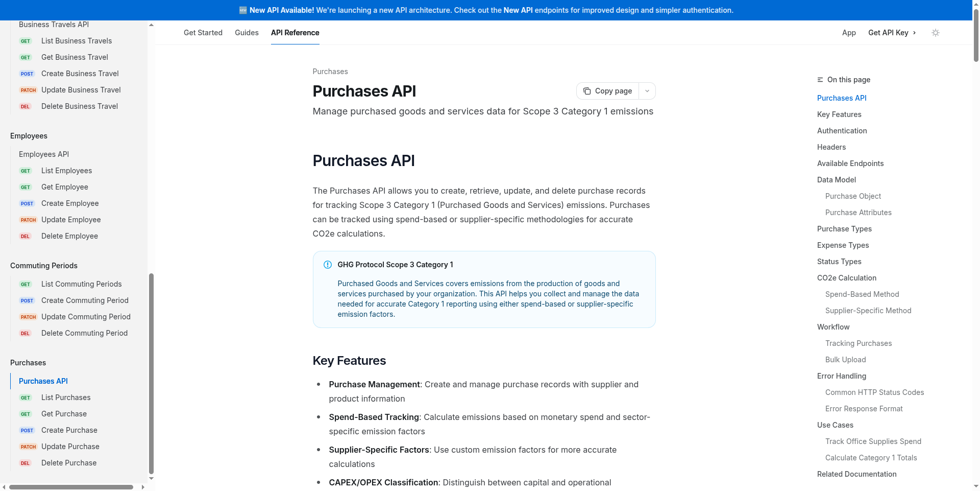This screenshot has width=980, height=491.
Task: Click the list icon beside On this page
Action: (819, 80)
